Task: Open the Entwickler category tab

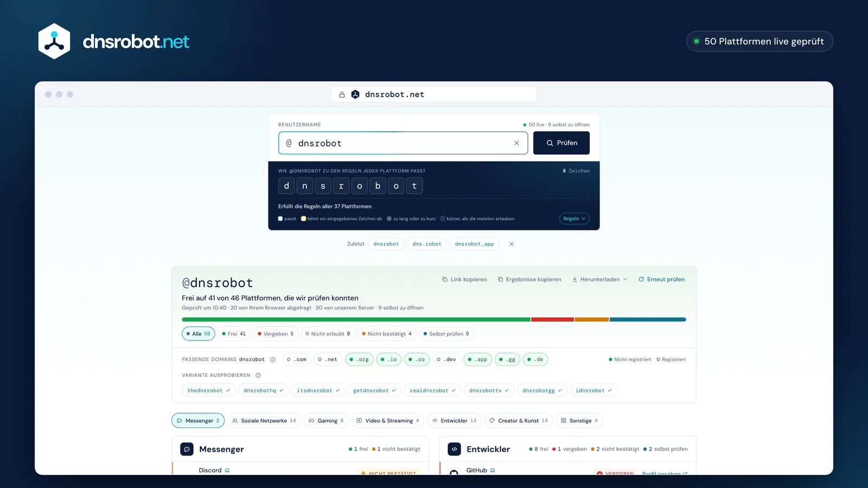Action: pos(454,421)
